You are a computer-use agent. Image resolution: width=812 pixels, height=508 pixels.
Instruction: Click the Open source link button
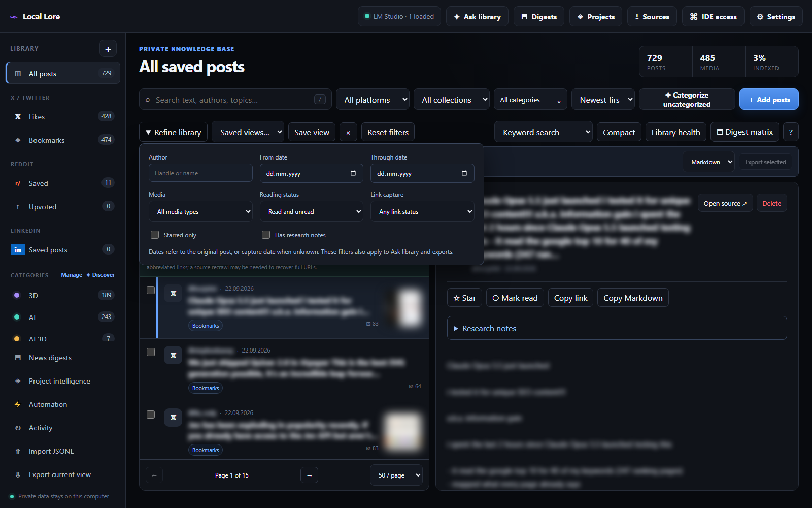pyautogui.click(x=725, y=203)
